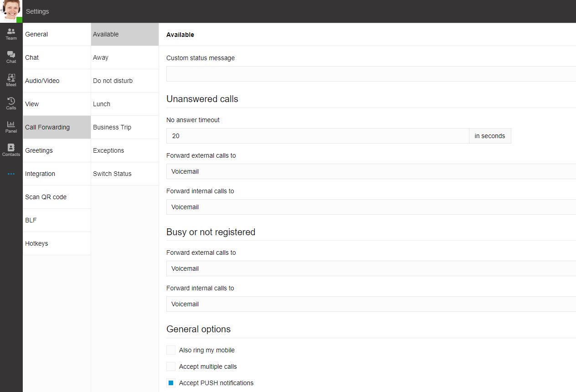Open the Chat icon in the left rail

point(11,57)
